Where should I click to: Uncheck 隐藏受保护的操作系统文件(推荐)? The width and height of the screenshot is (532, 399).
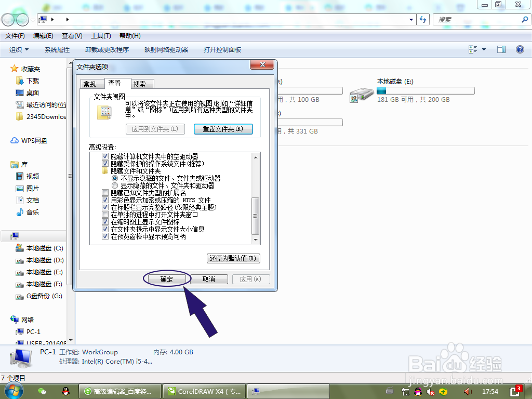pyautogui.click(x=106, y=163)
